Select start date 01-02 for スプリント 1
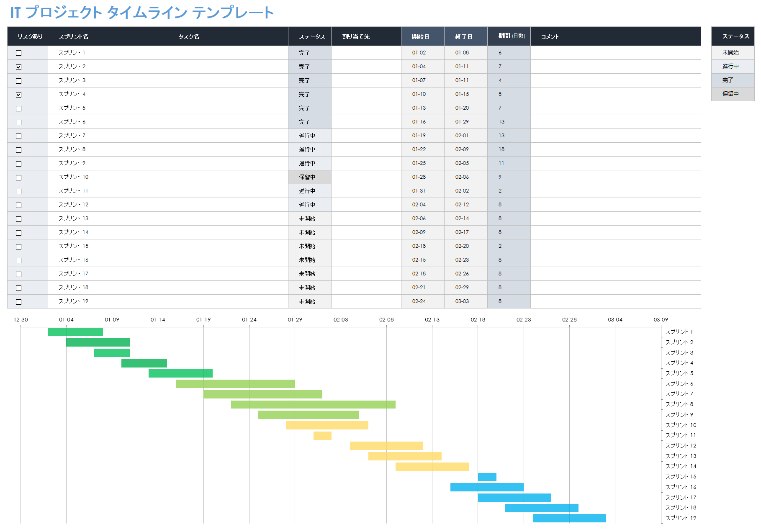The height and width of the screenshot is (532, 761). [423, 53]
